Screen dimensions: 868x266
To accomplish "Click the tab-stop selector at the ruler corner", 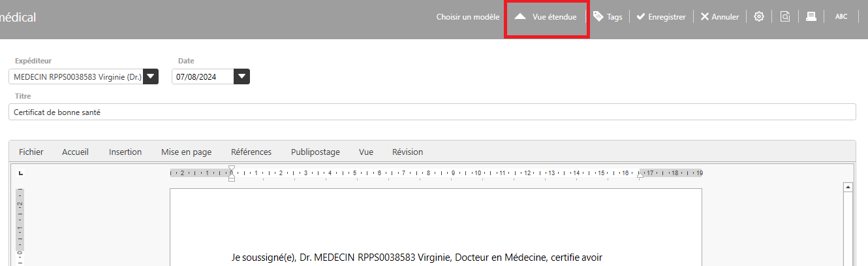I will click(21, 173).
